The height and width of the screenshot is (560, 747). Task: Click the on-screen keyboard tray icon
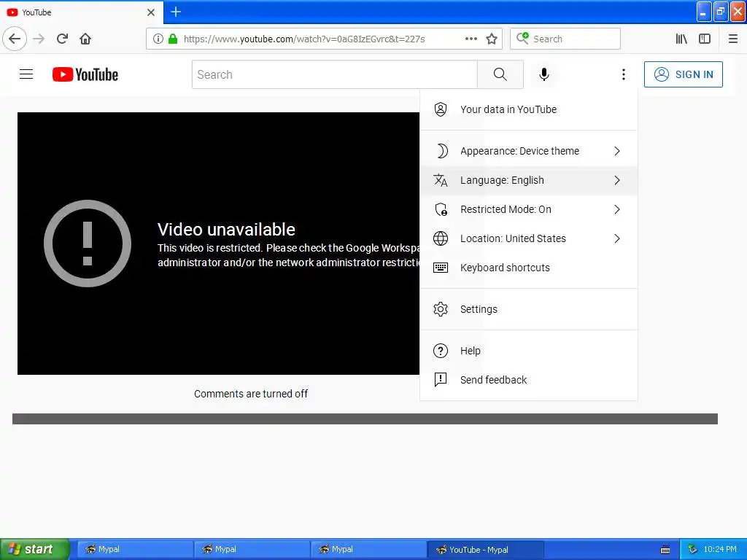point(665,550)
